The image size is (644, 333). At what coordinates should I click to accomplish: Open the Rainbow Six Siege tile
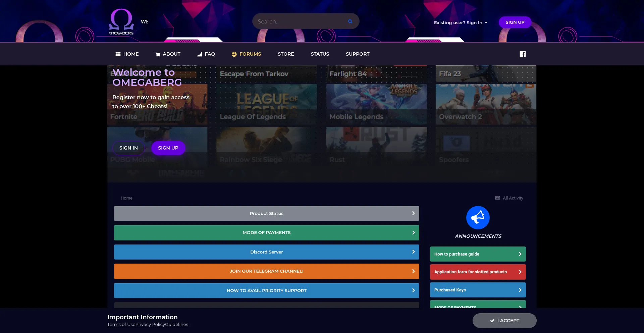click(x=267, y=147)
